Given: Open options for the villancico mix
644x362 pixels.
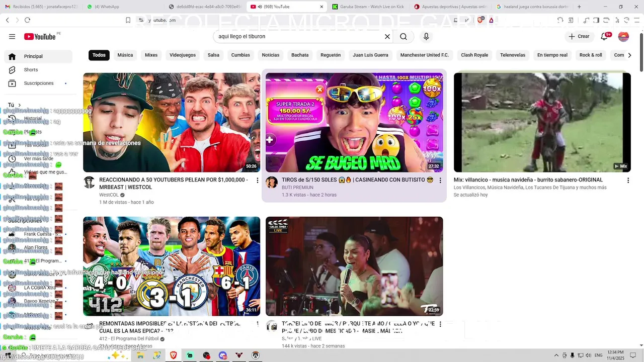Looking at the screenshot, I should (x=628, y=180).
